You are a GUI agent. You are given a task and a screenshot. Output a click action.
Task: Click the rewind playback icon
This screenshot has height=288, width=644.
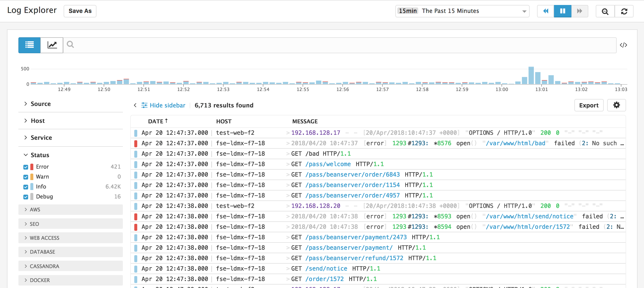pyautogui.click(x=546, y=11)
